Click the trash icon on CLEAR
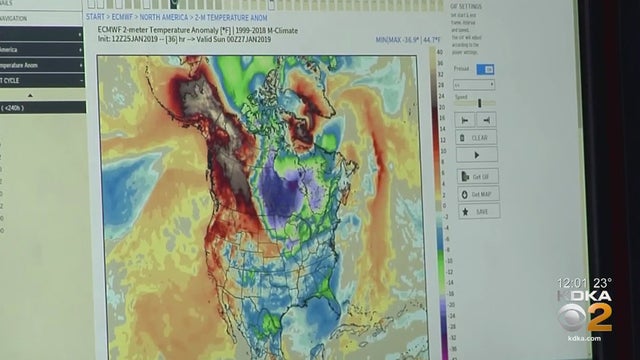The width and height of the screenshot is (640, 360). pyautogui.click(x=462, y=138)
